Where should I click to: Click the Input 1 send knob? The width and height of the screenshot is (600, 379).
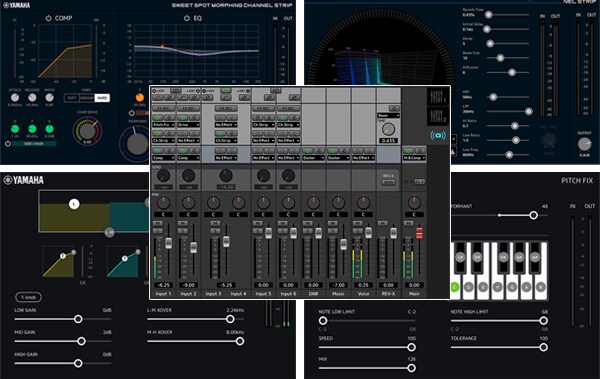163,176
